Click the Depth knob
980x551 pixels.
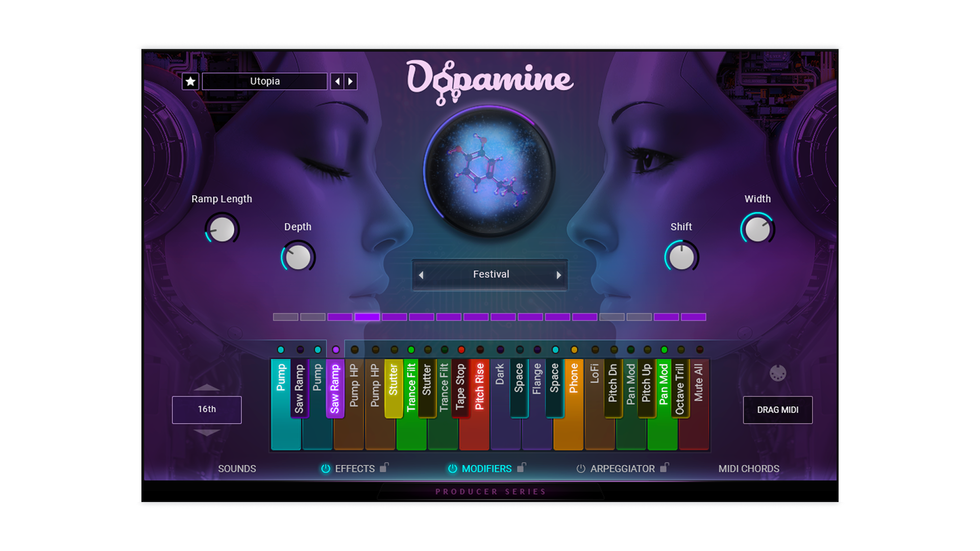[x=298, y=258]
